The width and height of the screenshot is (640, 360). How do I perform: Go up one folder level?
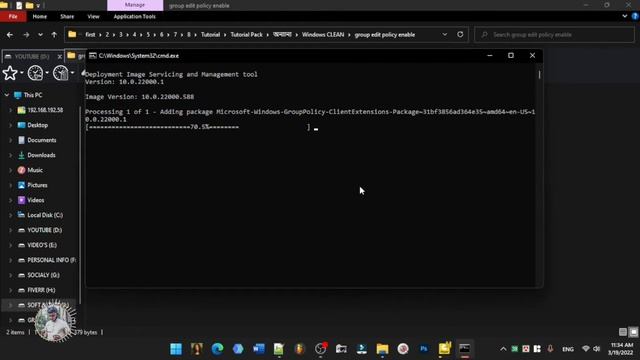54,35
